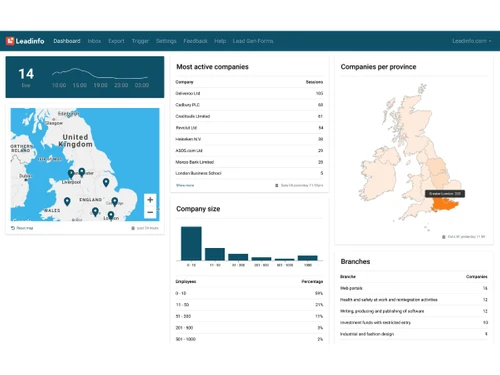The width and height of the screenshot is (500, 375).
Task: Select the publishing of software branch row
Action: click(x=414, y=311)
